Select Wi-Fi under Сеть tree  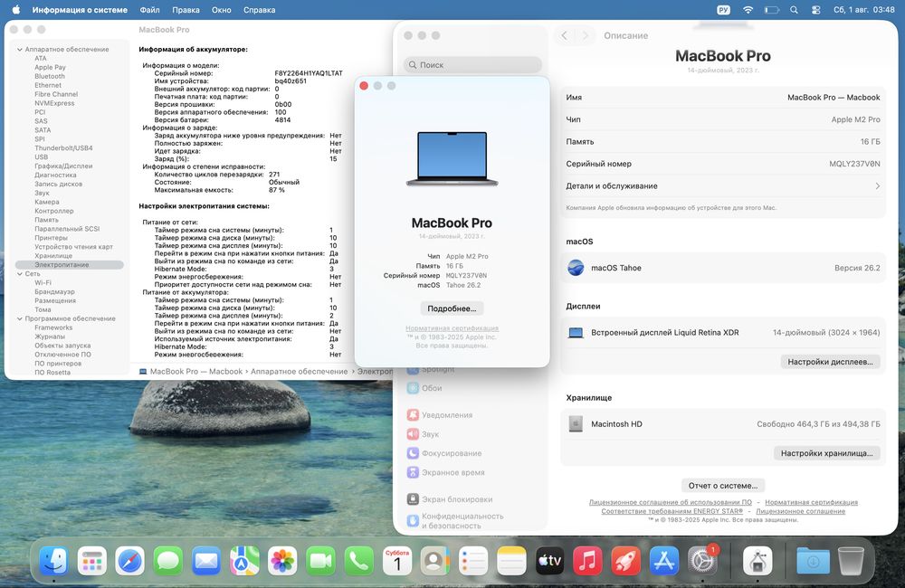pyautogui.click(x=43, y=283)
